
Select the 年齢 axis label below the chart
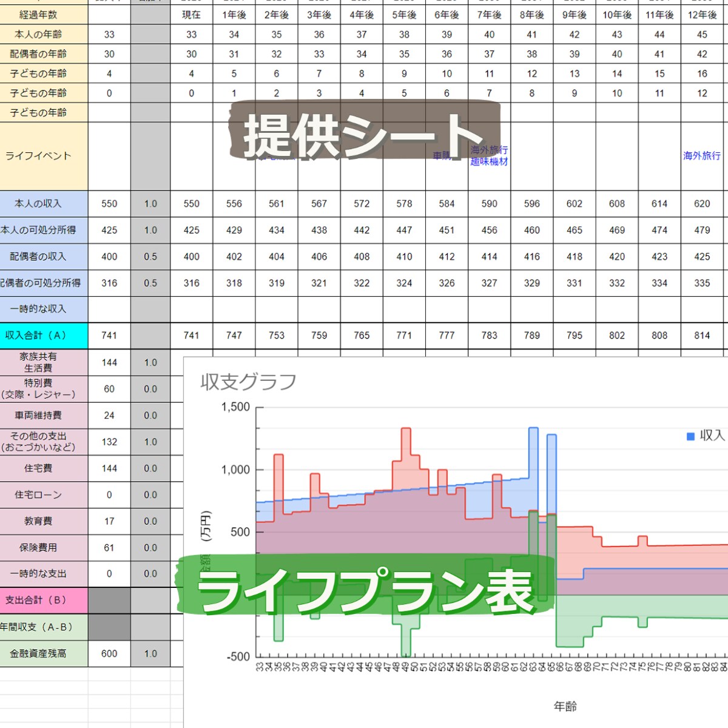coord(565,706)
